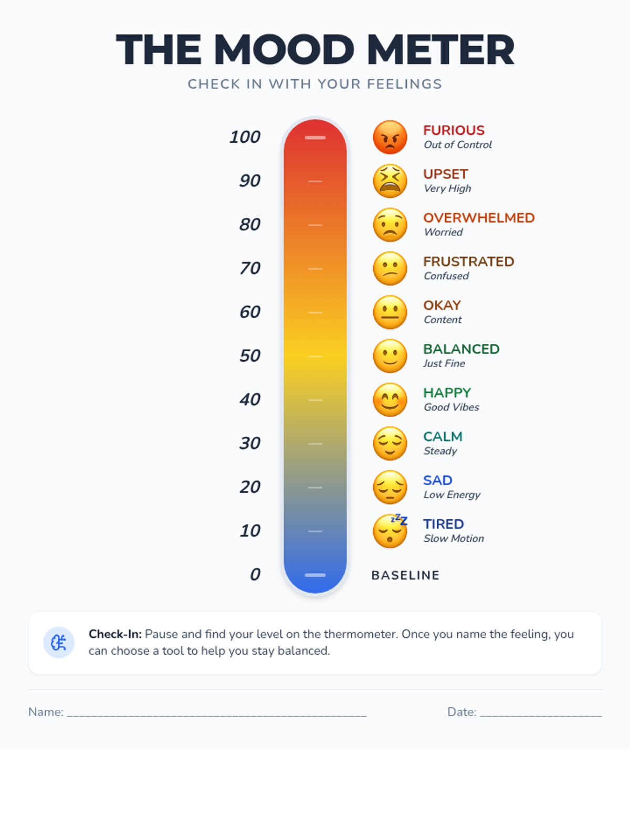Click the Overwhelmed worried face emoji
630x840 pixels.
(390, 225)
